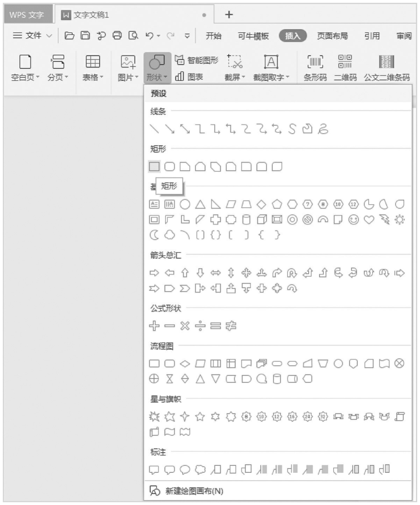Open the 审阅 tab

[404, 36]
